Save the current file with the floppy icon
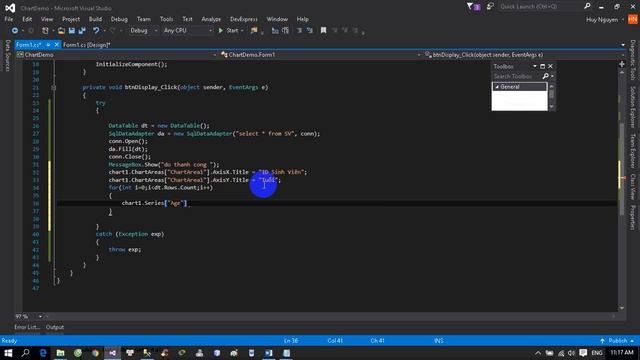The image size is (640, 360). [x=72, y=31]
